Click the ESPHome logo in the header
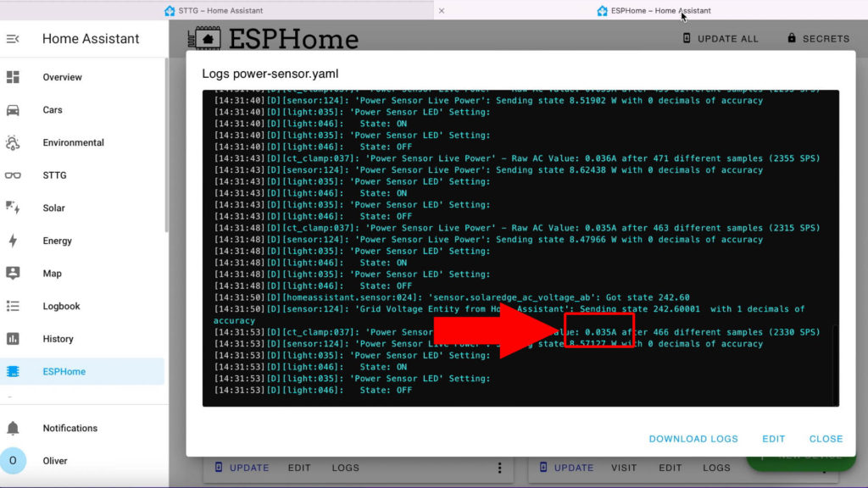The image size is (868, 488). tap(273, 38)
